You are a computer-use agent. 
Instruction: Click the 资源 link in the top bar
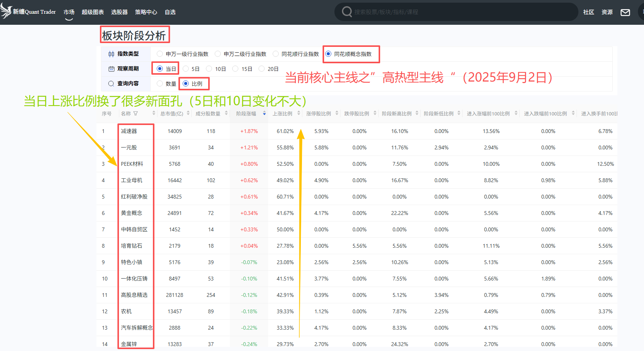(607, 12)
